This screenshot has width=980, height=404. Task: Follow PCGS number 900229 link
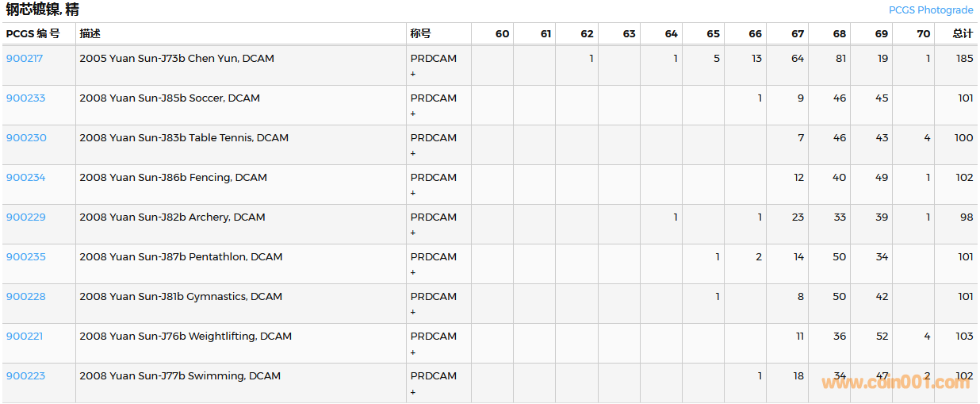(25, 217)
